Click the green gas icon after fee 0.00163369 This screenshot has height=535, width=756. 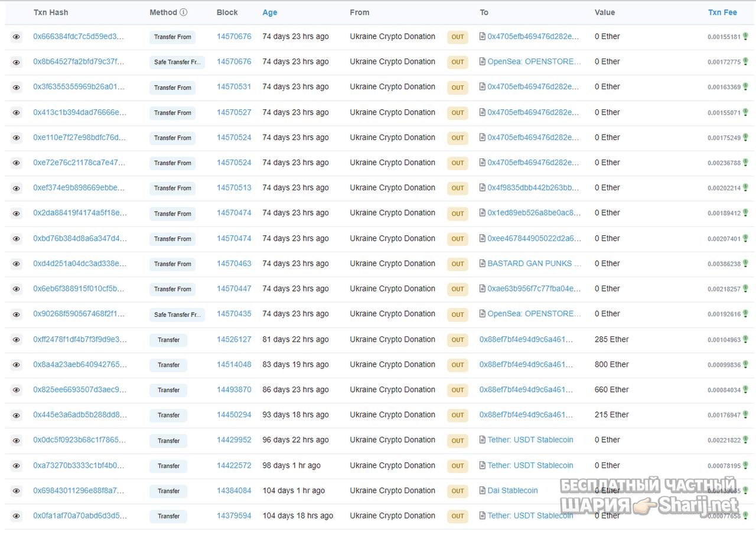click(x=745, y=86)
